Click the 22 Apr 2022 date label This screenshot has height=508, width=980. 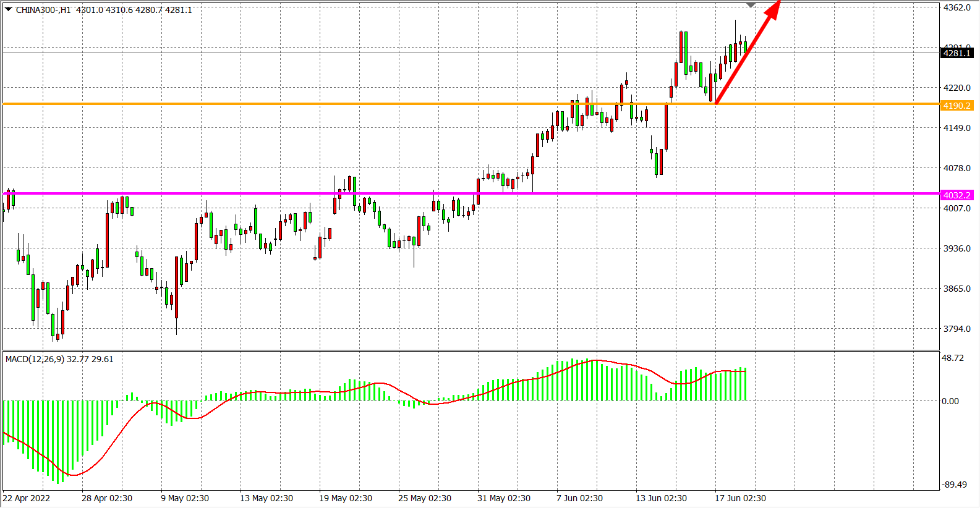[27, 498]
